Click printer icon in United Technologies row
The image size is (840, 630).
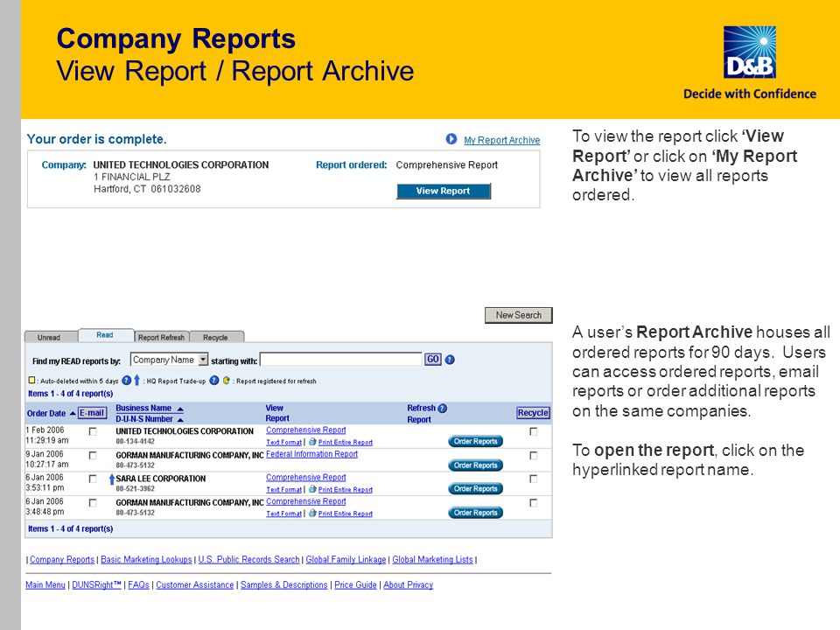pyautogui.click(x=313, y=442)
